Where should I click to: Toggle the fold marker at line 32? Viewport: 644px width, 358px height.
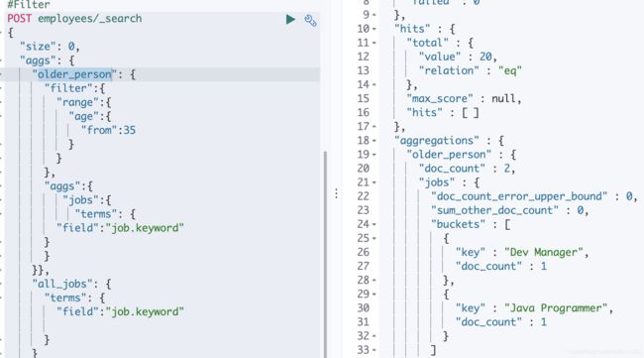point(375,336)
